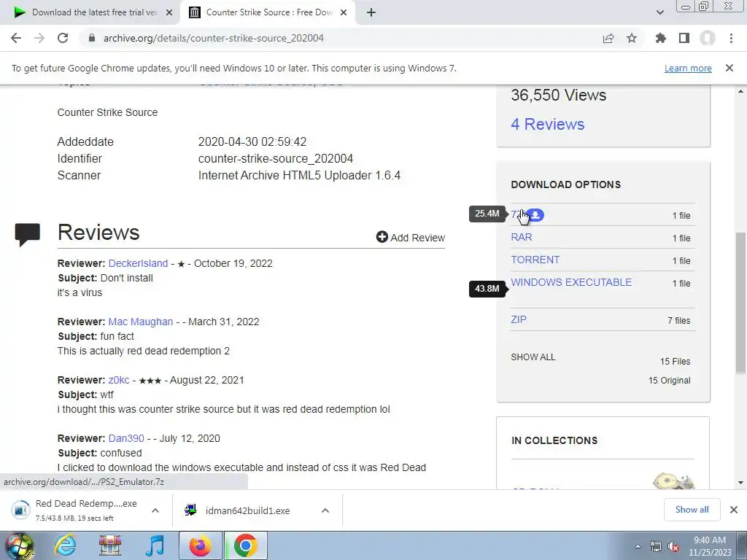Viewport: 747px width, 560px height.
Task: Open the Chrome extensions puzzle icon
Action: tap(661, 38)
